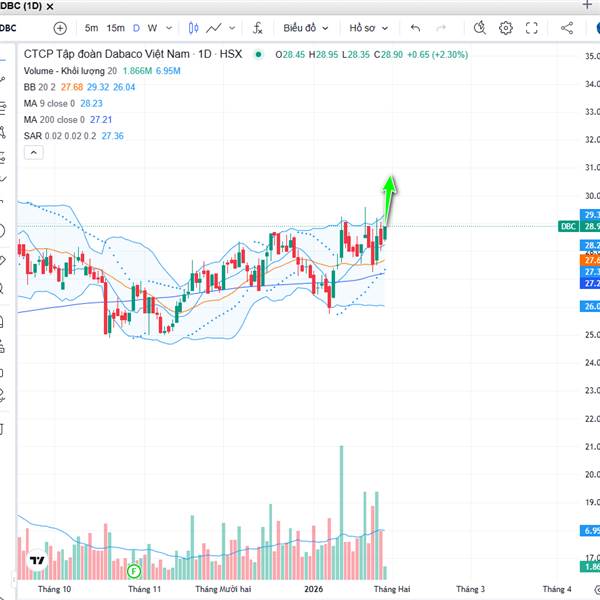Click the Tháng Mười hai axis label
The height and width of the screenshot is (600, 600).
[x=223, y=589]
